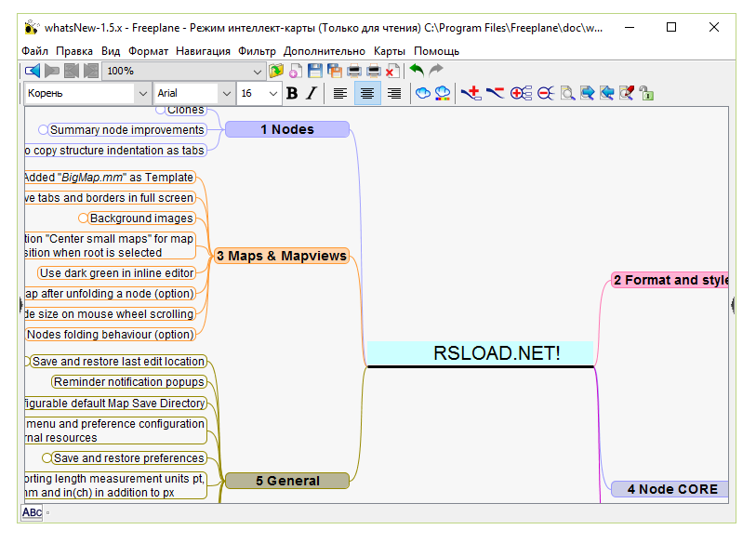Select Use dark green in inline editor node
The height and width of the screenshot is (543, 756).
point(116,273)
